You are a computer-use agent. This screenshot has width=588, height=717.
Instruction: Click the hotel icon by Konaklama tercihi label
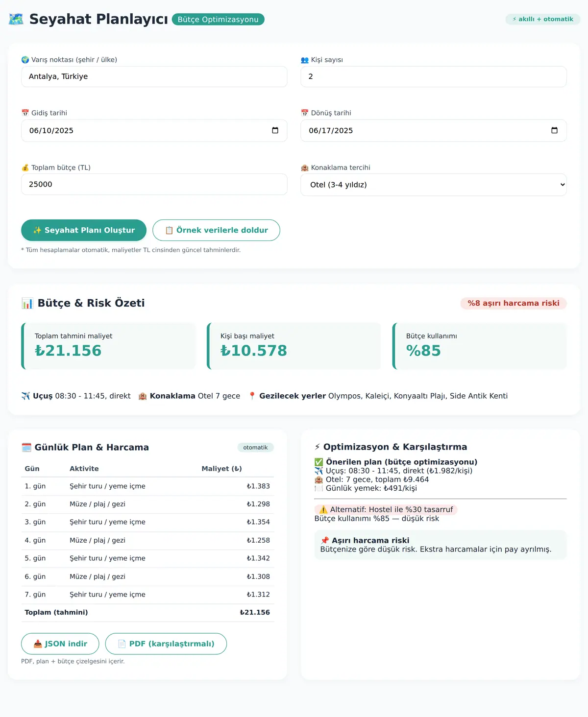(305, 167)
